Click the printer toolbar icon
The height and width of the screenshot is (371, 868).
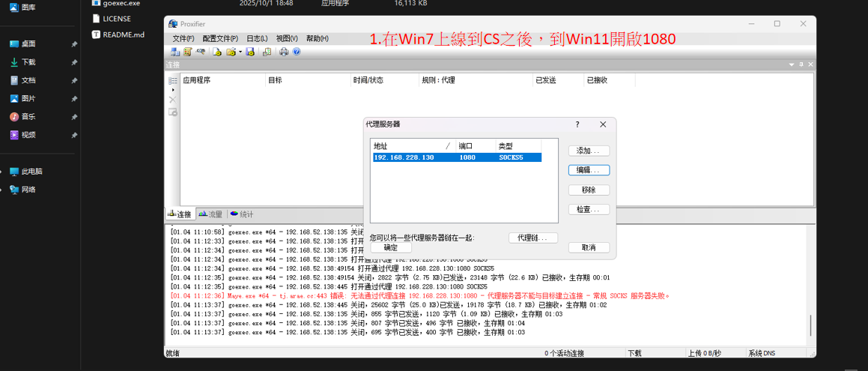(284, 52)
